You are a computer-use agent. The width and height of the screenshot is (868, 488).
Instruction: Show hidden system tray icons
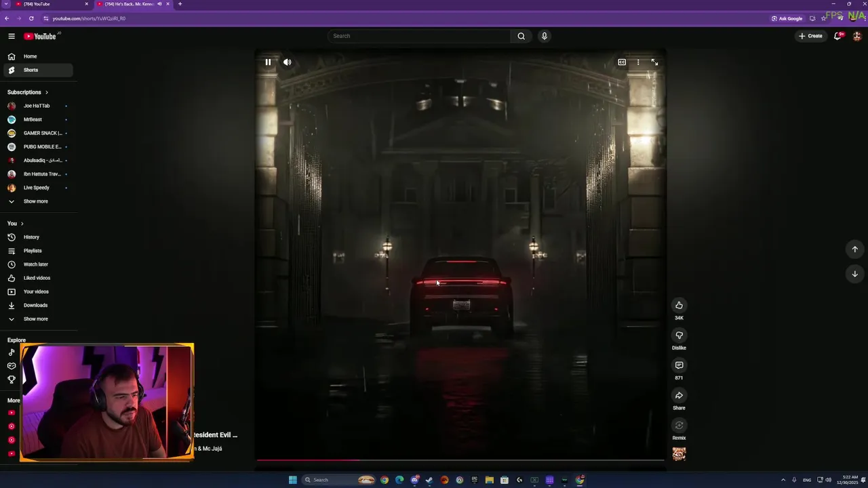(783, 480)
